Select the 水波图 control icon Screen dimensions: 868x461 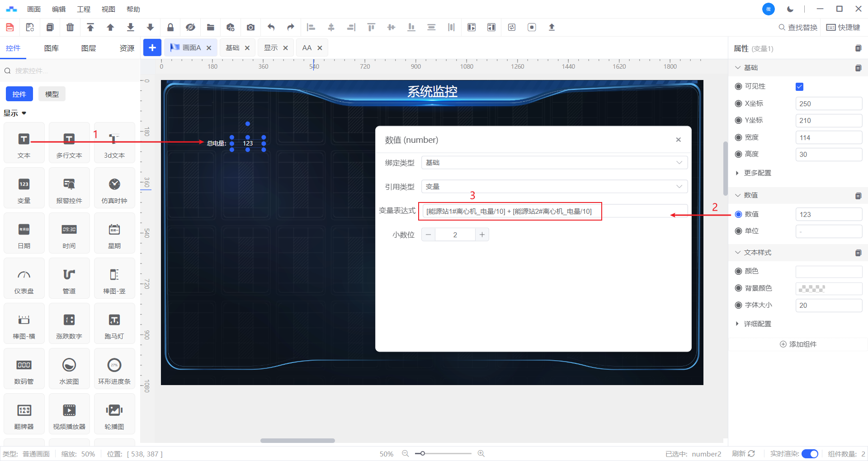(69, 369)
